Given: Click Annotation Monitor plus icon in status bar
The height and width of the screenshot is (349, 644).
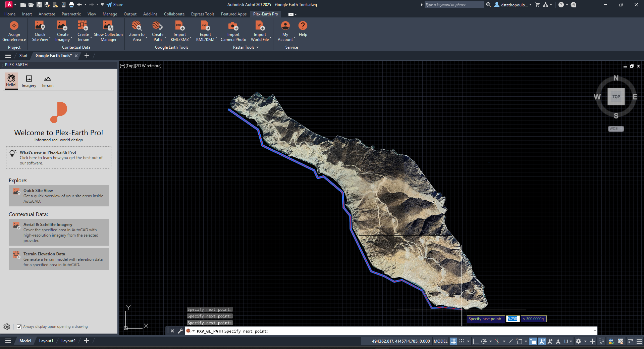Looking at the screenshot, I should (x=592, y=341).
